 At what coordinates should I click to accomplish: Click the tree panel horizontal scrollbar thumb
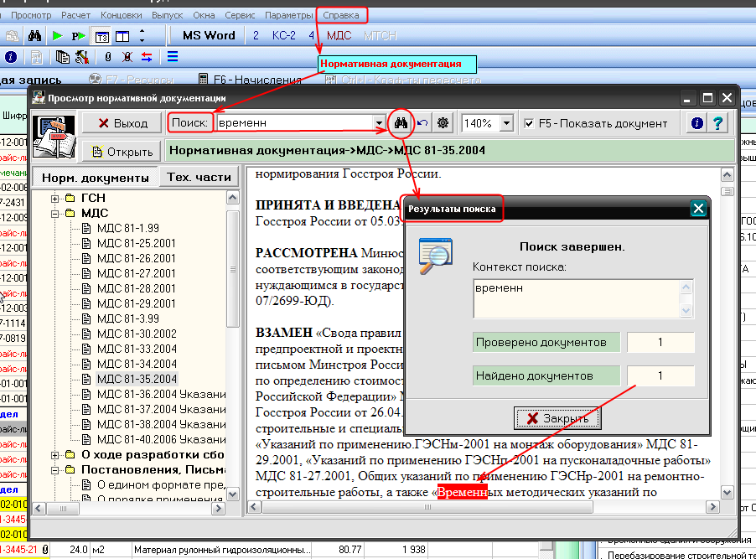63,509
